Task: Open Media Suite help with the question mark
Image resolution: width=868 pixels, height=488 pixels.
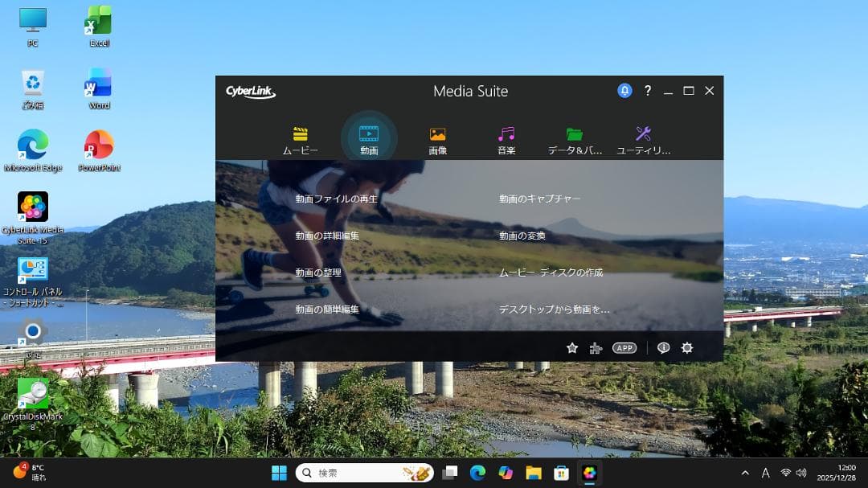Action: 648,91
